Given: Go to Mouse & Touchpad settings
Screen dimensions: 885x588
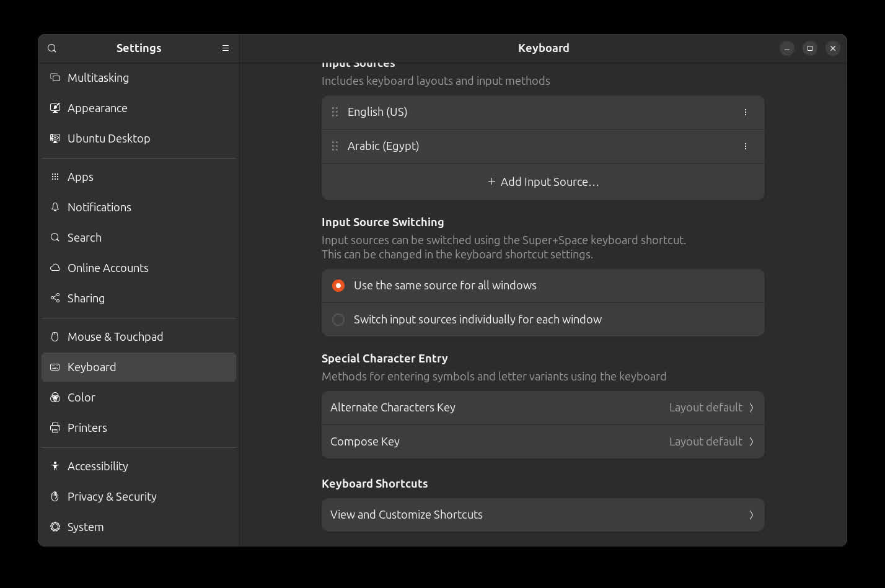Looking at the screenshot, I should (115, 336).
